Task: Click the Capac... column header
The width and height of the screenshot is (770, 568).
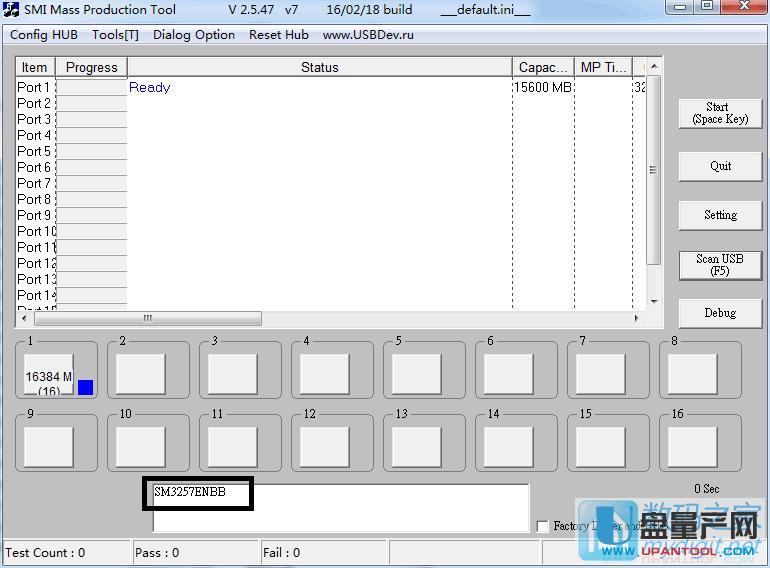Action: coord(543,67)
